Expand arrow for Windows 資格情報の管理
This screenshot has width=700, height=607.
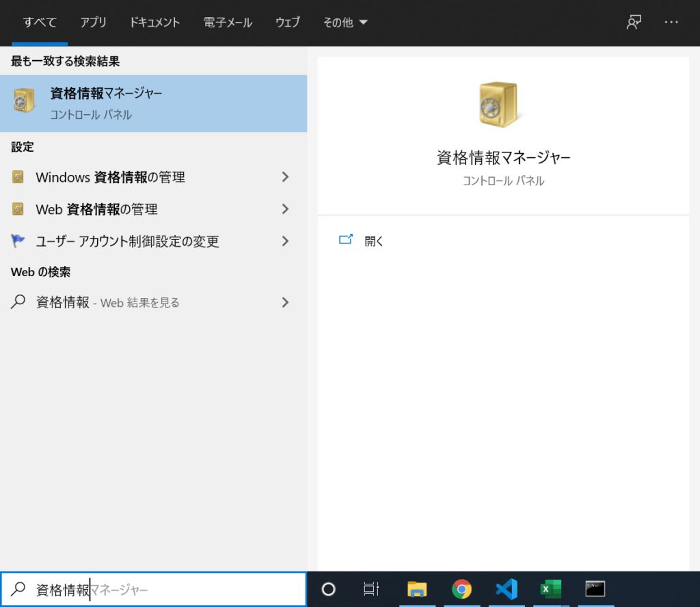[285, 177]
